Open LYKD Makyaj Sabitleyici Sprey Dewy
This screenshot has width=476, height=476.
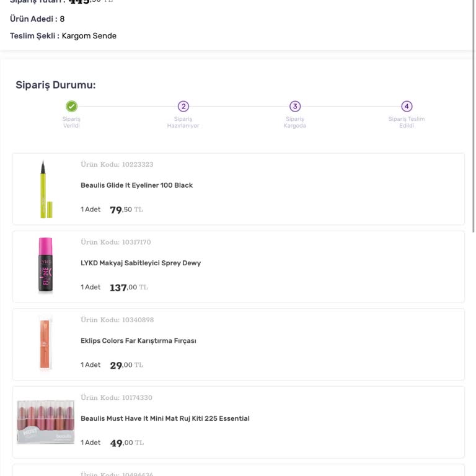(x=141, y=263)
